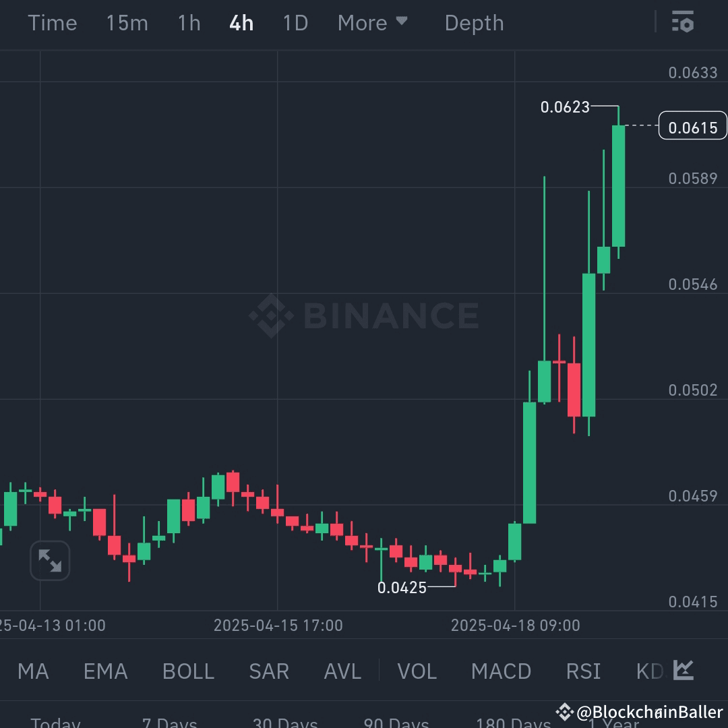Screen dimensions: 728x728
Task: Open the MACD indicator
Action: [501, 671]
